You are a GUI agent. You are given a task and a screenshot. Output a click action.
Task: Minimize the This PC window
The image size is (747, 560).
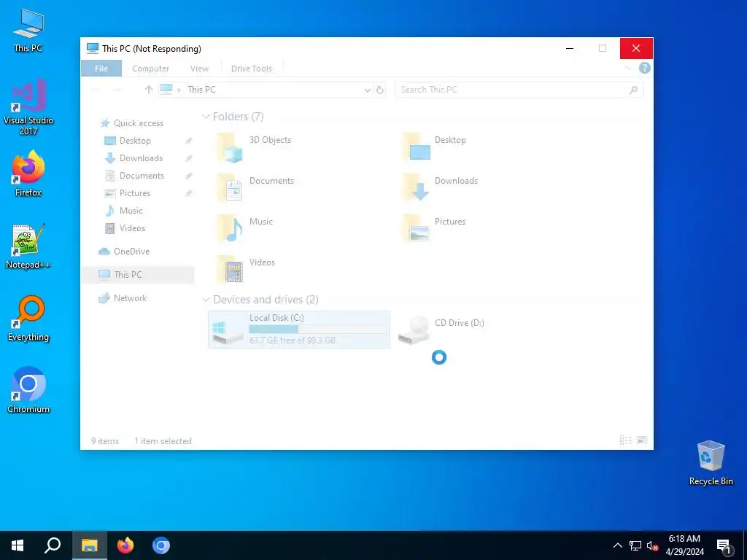click(570, 48)
